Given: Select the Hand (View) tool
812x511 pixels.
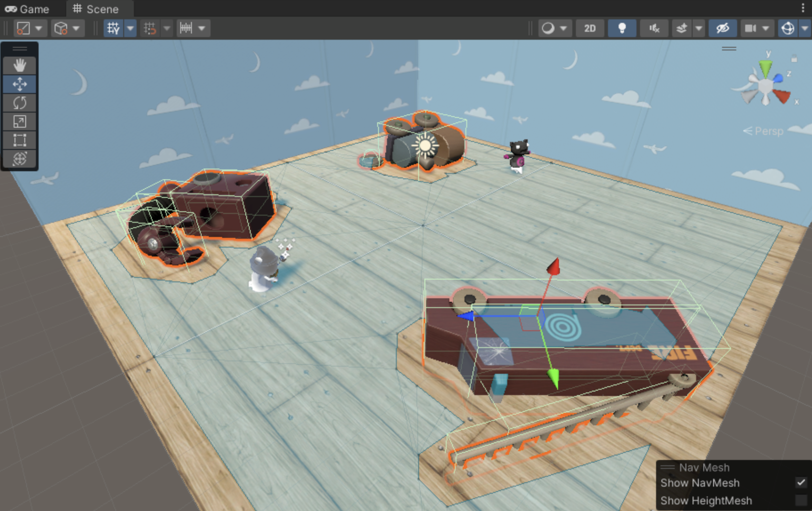Looking at the screenshot, I should click(x=19, y=65).
